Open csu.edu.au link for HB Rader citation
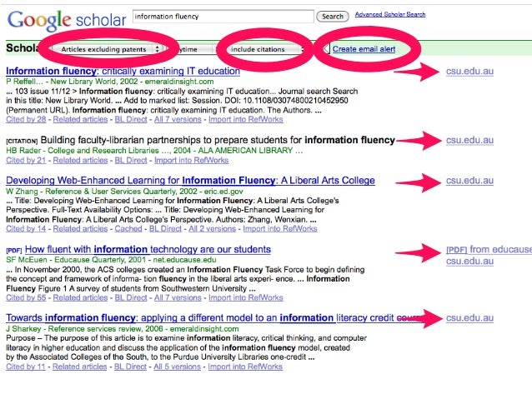 [469, 140]
